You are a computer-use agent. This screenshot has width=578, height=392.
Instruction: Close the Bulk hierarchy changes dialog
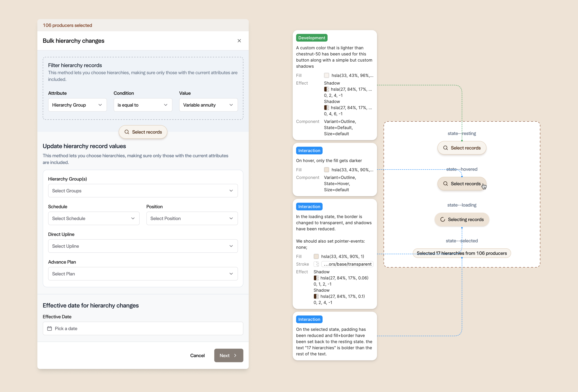pos(239,41)
